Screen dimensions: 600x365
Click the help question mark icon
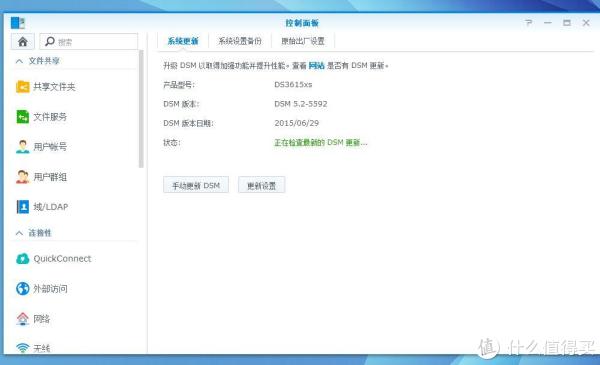point(528,23)
